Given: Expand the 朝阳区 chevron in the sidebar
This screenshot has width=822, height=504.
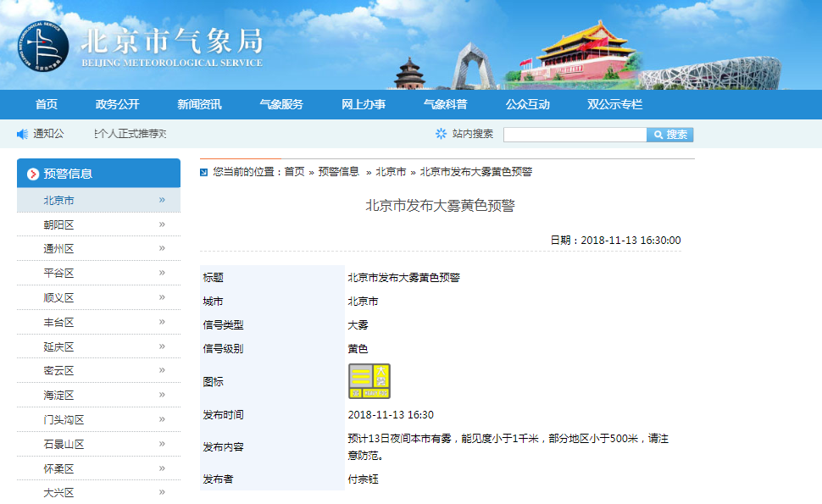Looking at the screenshot, I should 161,224.
